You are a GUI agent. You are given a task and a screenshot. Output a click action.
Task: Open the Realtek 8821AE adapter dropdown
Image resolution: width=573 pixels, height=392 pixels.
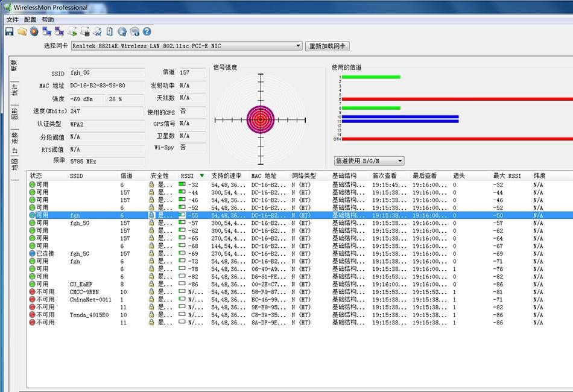pos(298,46)
